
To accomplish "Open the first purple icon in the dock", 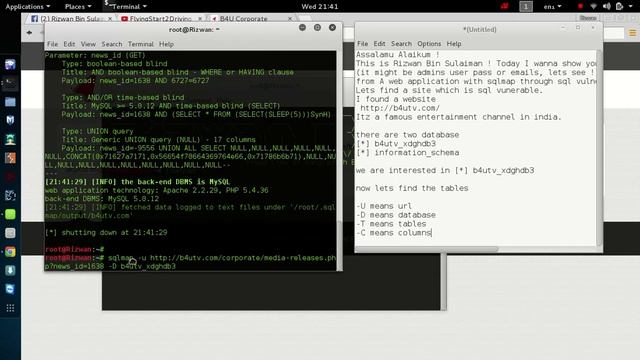I will click(x=10, y=64).
